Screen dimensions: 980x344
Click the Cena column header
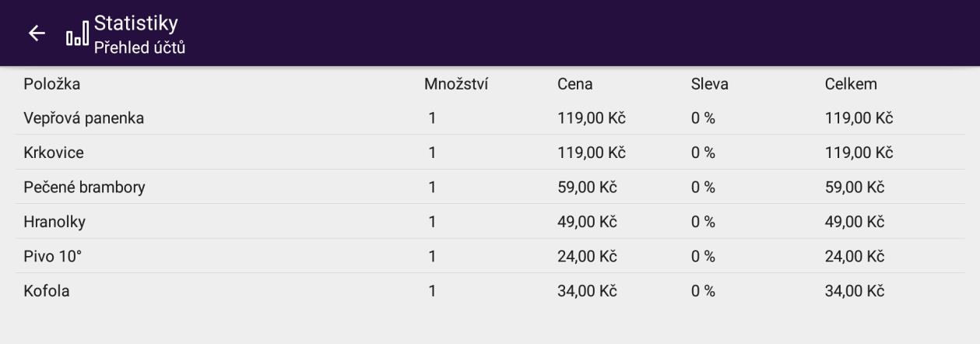coord(575,84)
